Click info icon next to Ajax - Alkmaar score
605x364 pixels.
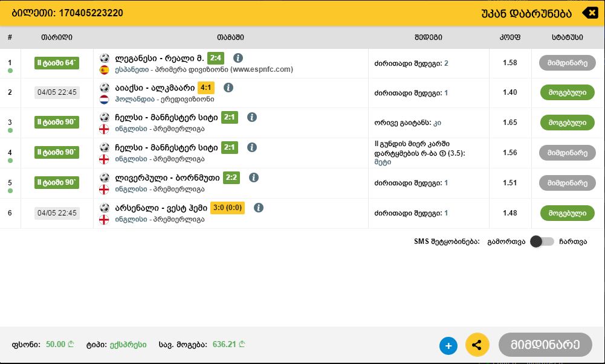(228, 88)
